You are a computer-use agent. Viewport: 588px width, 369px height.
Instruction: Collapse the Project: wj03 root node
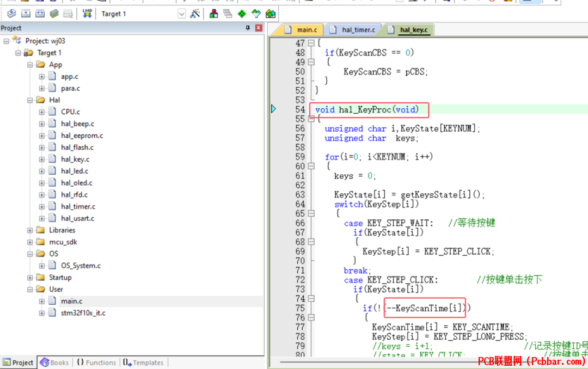(x=6, y=41)
